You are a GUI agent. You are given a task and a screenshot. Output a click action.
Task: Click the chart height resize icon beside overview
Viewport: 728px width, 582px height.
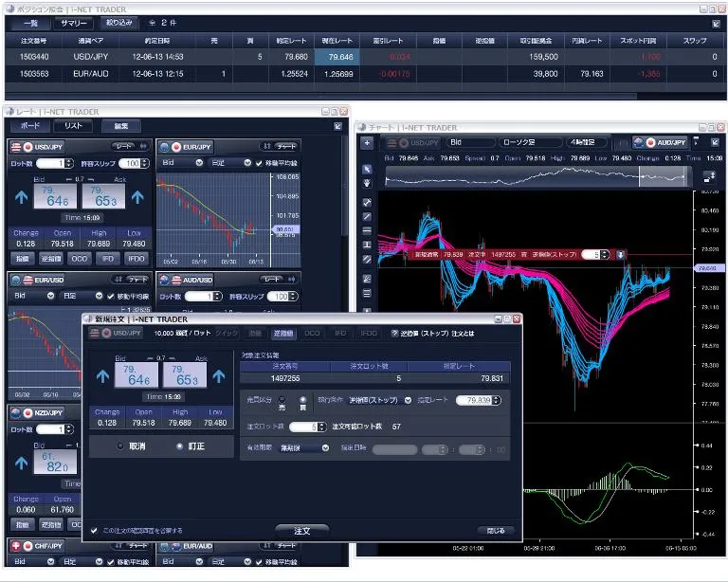click(x=709, y=177)
